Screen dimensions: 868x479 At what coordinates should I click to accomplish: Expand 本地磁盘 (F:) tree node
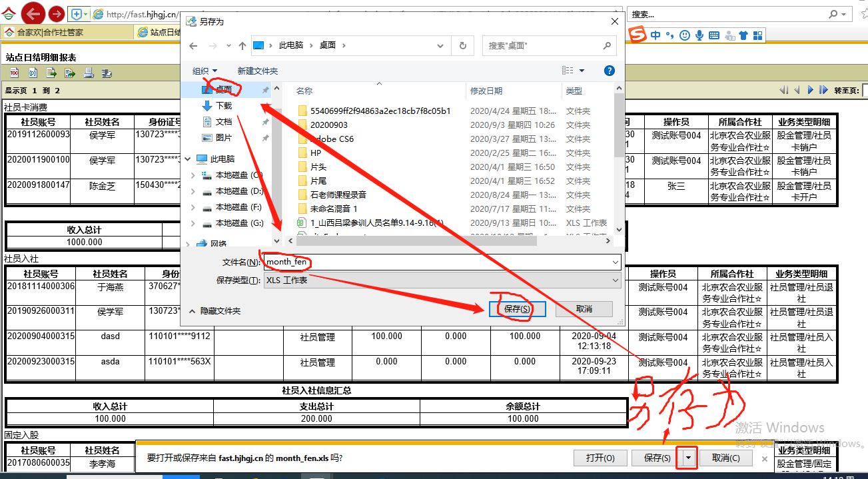[193, 207]
